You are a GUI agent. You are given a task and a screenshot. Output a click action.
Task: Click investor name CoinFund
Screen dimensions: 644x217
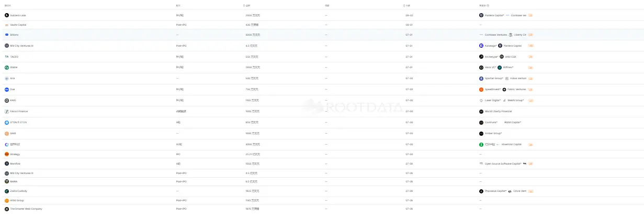tap(491, 122)
